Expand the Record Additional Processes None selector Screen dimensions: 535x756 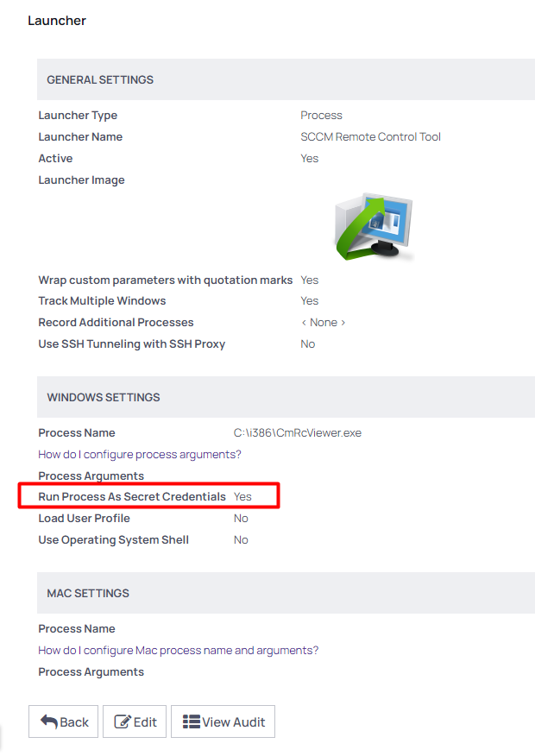[324, 322]
